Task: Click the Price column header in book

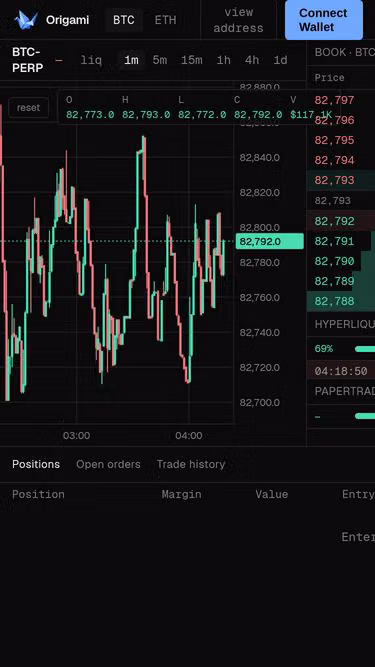Action: tap(330, 78)
